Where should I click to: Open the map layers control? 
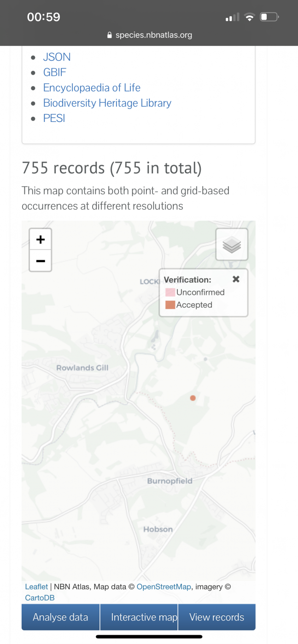coord(232,244)
